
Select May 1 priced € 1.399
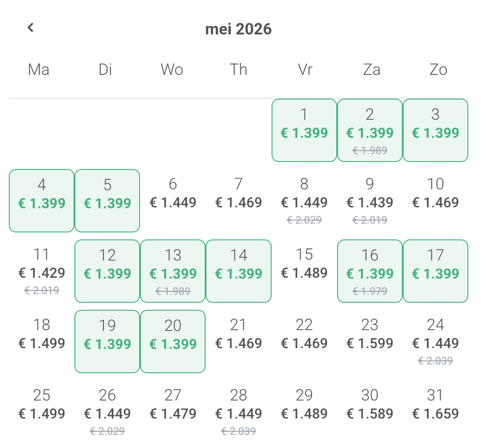(304, 130)
